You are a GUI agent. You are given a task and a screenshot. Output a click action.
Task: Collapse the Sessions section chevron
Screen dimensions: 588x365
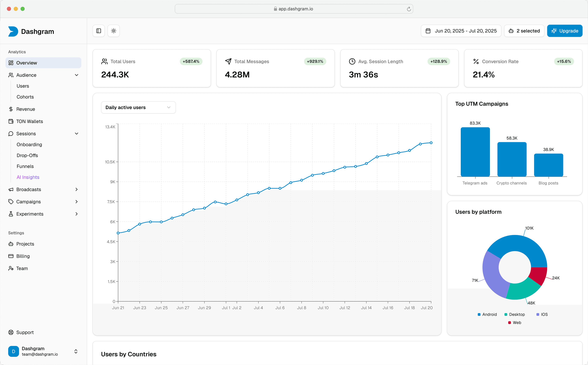(x=77, y=134)
